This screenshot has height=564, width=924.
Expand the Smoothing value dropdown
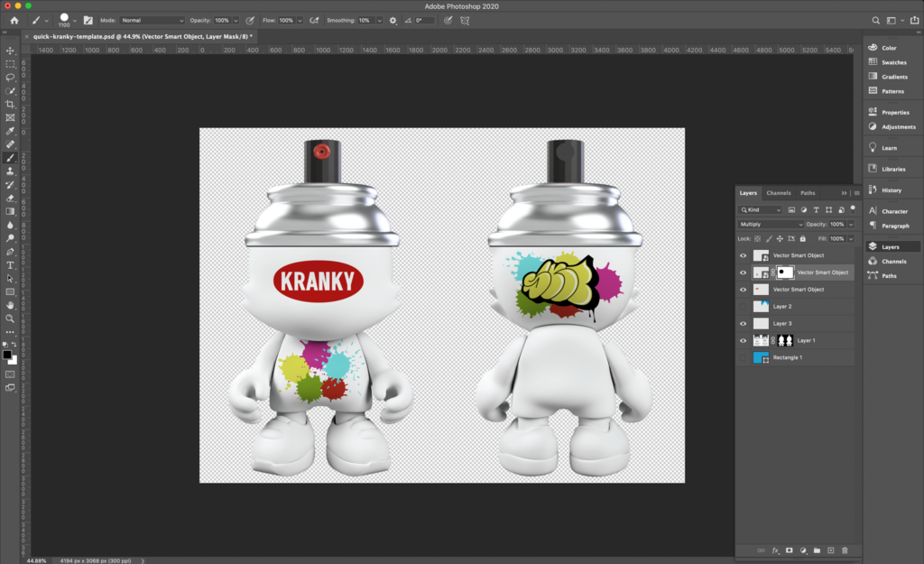click(x=379, y=20)
